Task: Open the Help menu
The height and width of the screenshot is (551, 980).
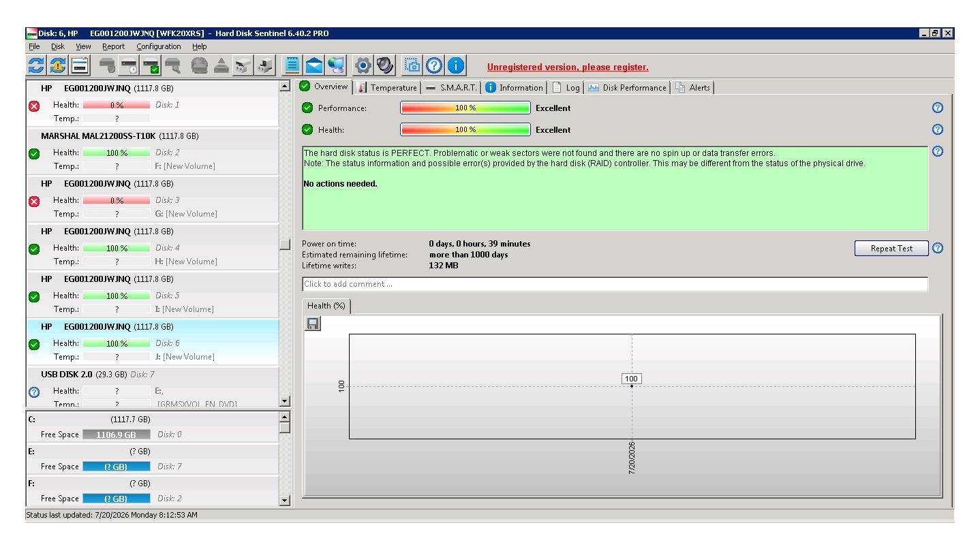Action: (199, 46)
